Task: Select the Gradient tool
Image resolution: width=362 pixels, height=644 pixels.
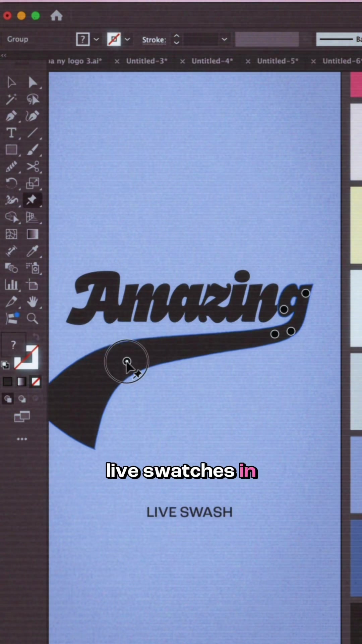Action: [33, 234]
